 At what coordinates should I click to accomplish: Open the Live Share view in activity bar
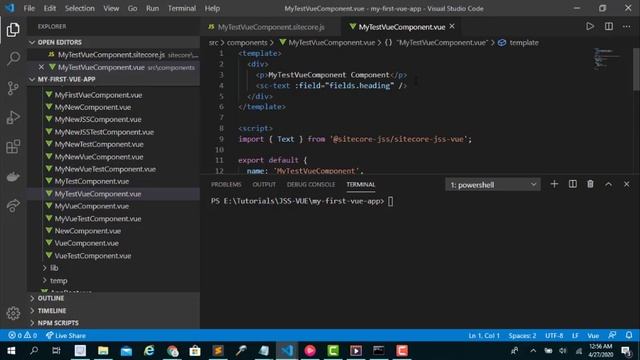(13, 205)
